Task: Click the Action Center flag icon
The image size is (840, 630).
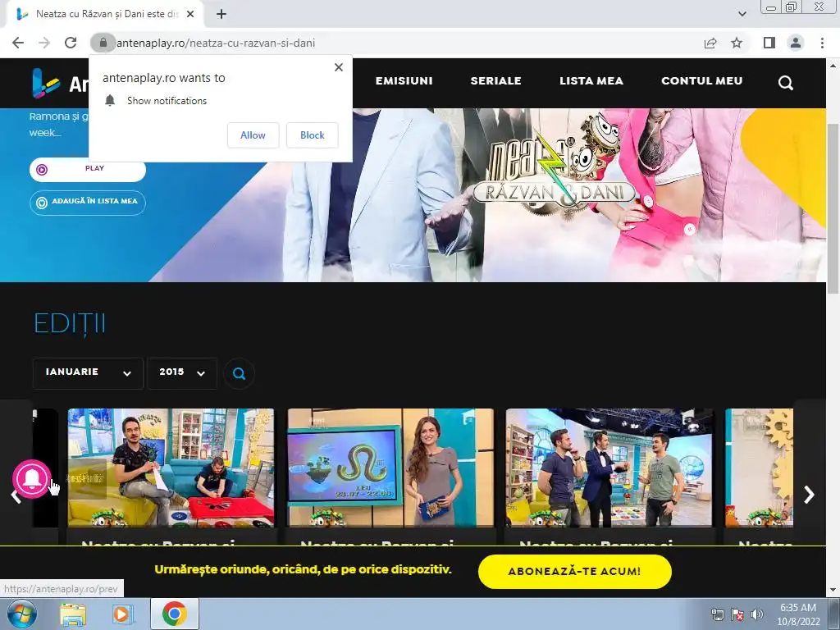Action: tap(737, 614)
